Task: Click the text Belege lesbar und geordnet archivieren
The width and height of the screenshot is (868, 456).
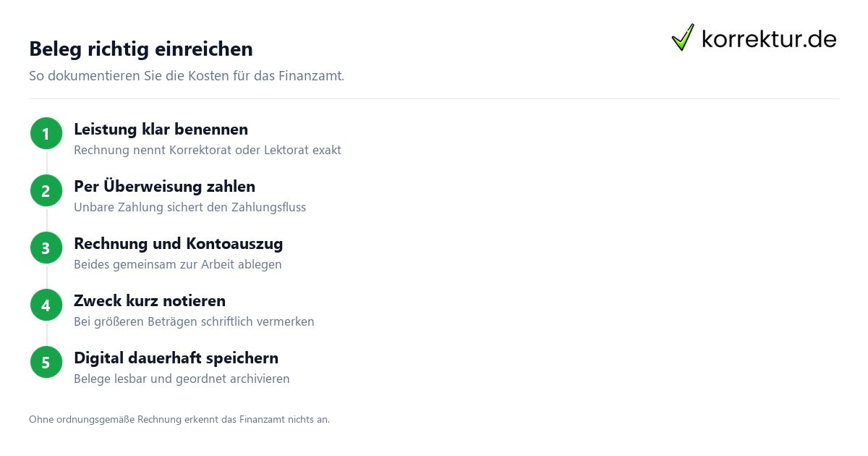Action: coord(182,379)
